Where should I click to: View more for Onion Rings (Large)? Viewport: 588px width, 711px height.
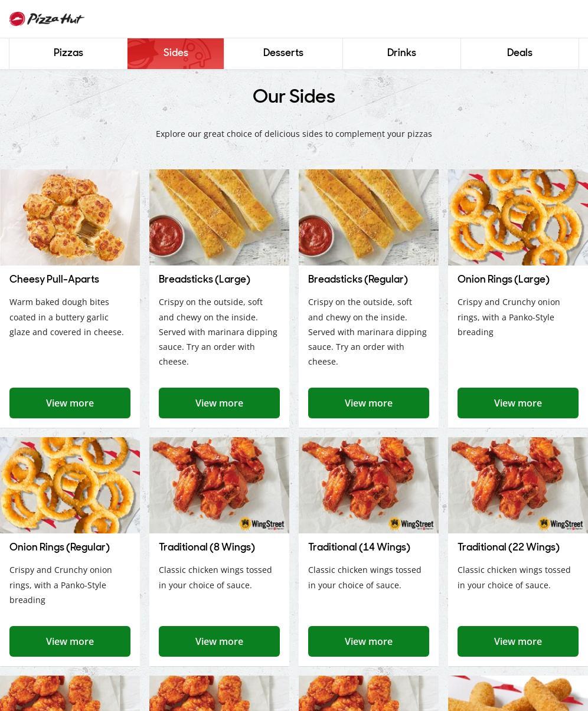click(x=518, y=403)
